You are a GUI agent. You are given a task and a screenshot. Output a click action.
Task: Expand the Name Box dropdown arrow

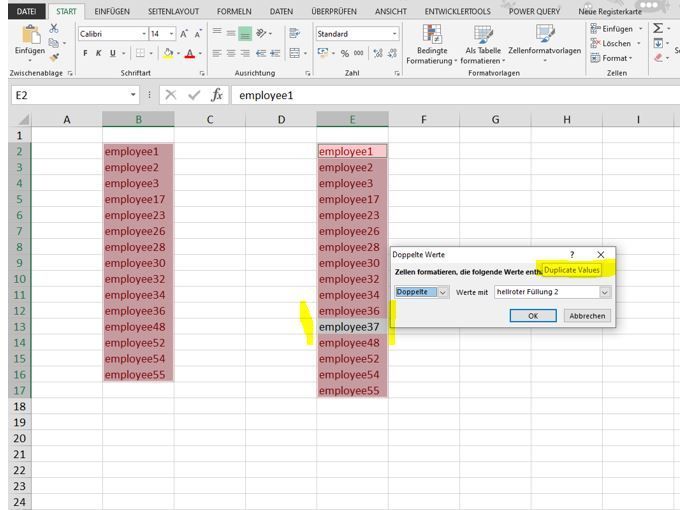point(133,95)
